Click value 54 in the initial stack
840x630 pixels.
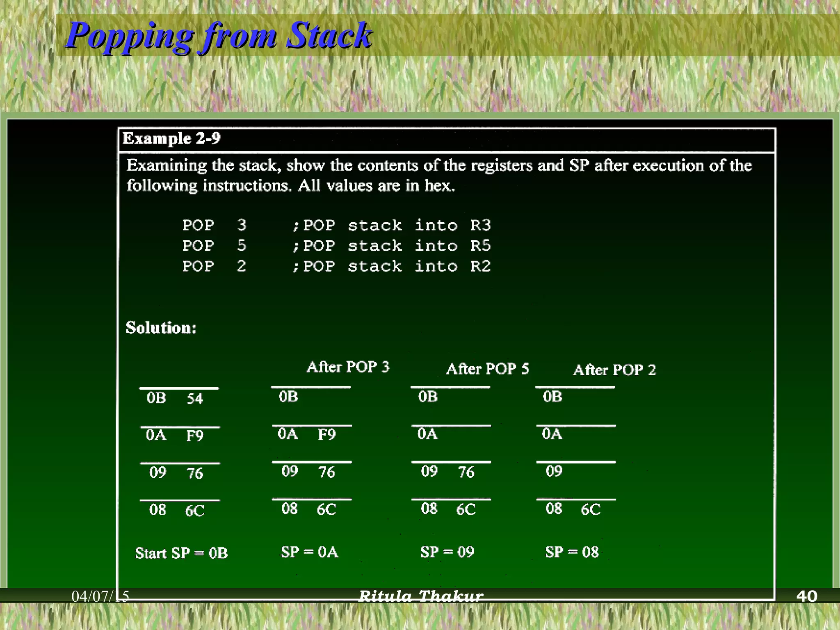pyautogui.click(x=195, y=399)
